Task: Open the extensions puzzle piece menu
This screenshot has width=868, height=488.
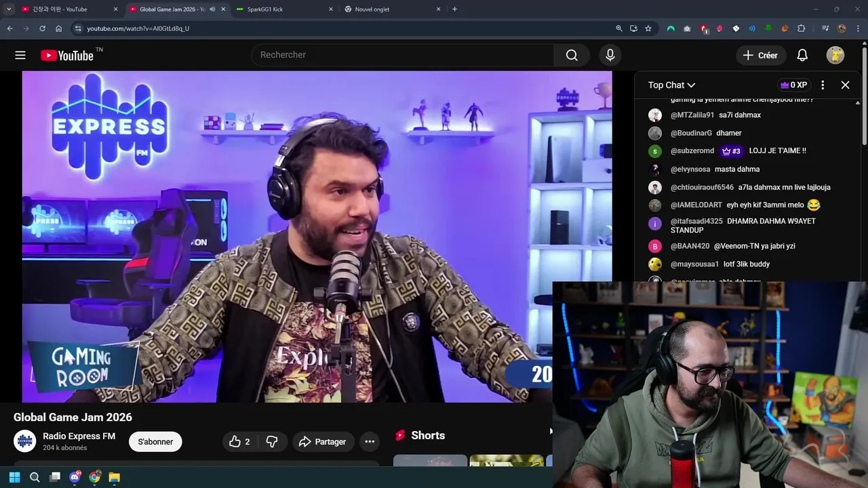Action: tap(802, 28)
